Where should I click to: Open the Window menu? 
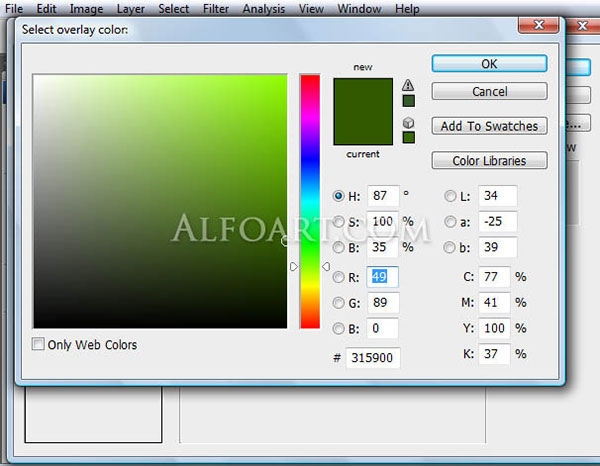pyautogui.click(x=359, y=8)
